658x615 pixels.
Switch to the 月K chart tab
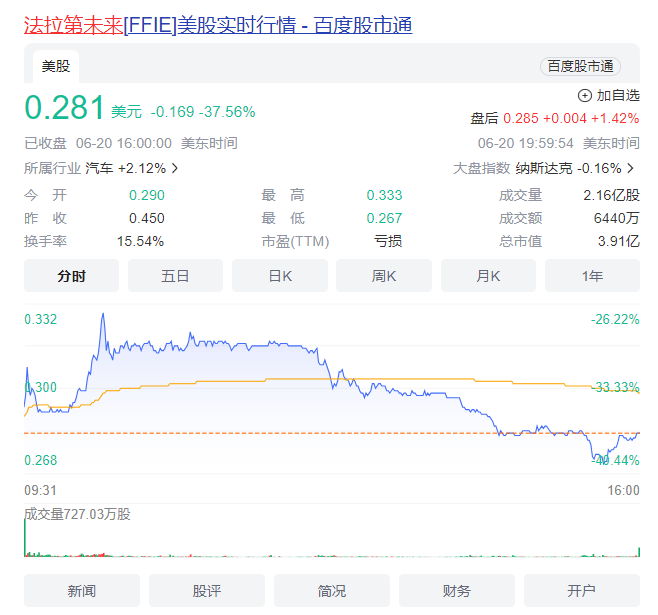488,276
